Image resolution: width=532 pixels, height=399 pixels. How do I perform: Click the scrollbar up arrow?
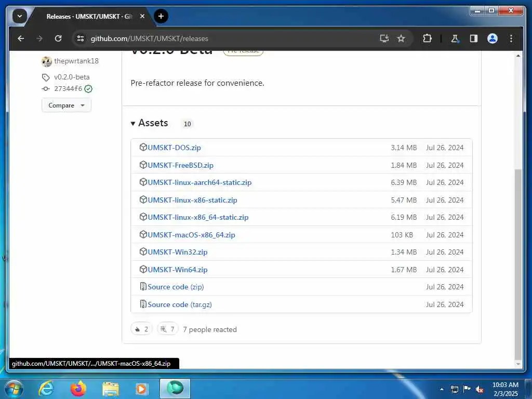coord(518,56)
